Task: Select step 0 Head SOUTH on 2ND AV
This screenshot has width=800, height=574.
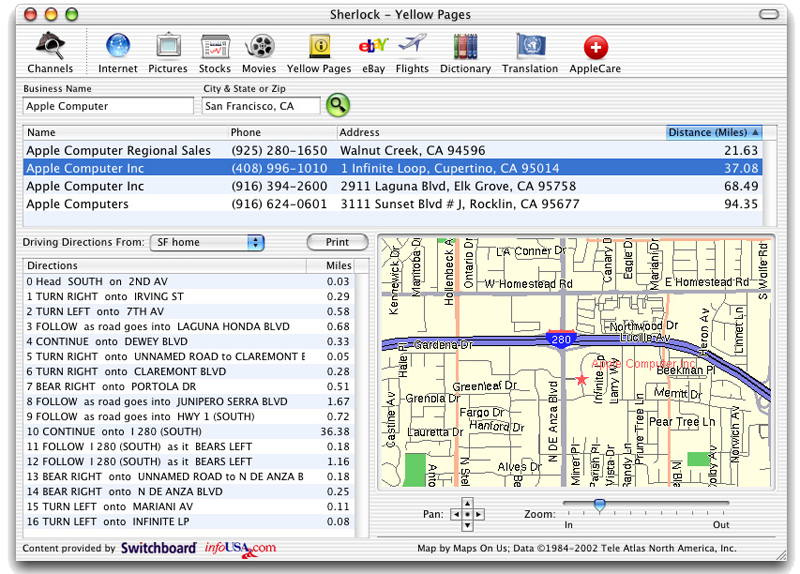Action: [189, 282]
